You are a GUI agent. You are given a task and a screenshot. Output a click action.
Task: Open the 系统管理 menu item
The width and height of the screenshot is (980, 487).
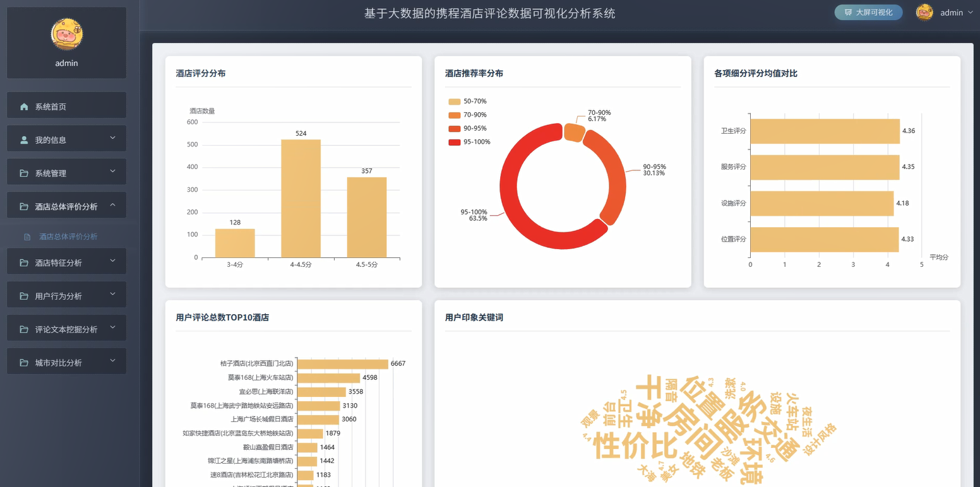click(x=66, y=172)
